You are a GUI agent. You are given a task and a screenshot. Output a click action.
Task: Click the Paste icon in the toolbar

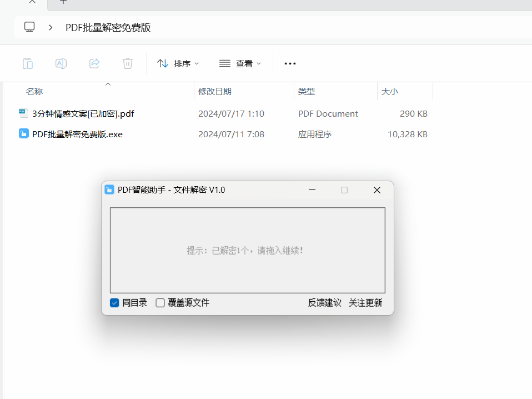[28, 63]
